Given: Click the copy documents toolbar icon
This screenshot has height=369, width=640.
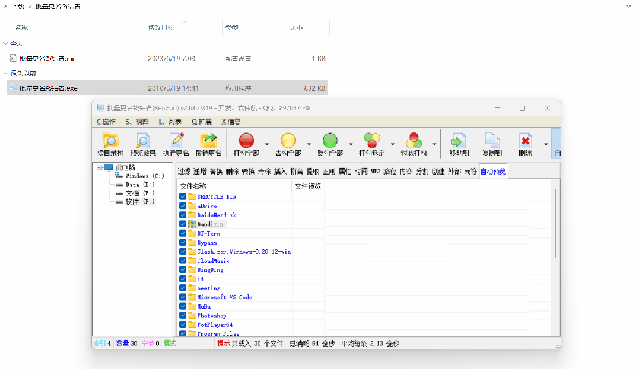Looking at the screenshot, I should pos(492,140).
